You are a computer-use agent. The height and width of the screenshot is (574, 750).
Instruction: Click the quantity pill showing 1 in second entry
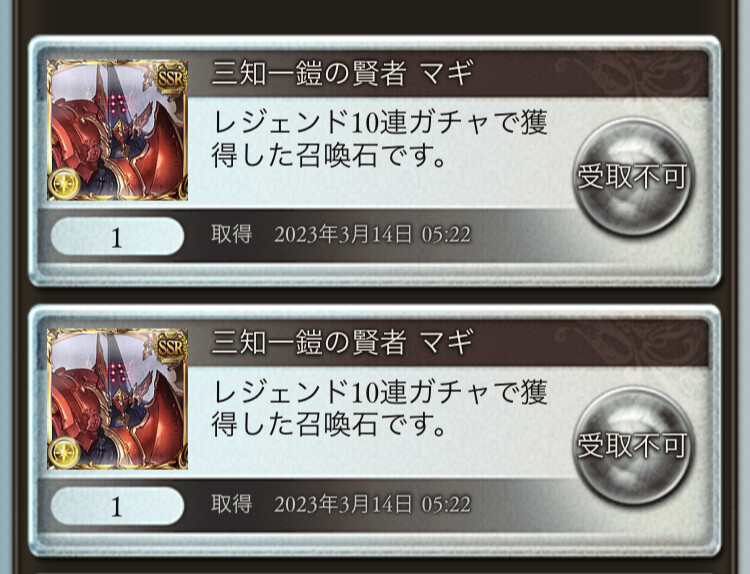pos(117,506)
